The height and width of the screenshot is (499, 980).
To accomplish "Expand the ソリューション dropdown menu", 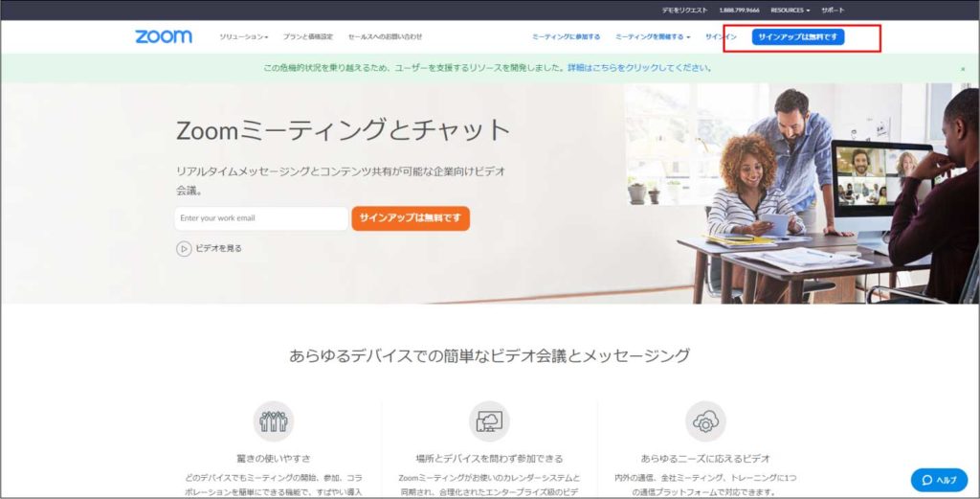I will point(243,37).
